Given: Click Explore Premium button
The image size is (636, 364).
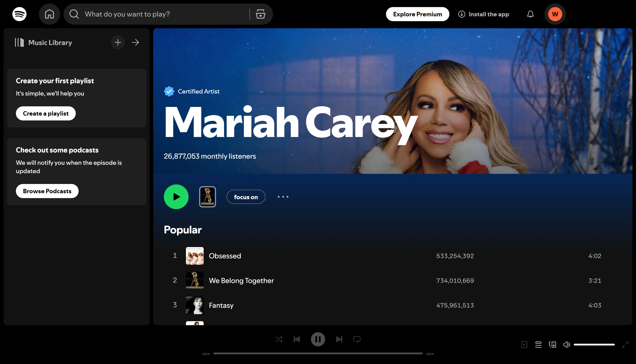Looking at the screenshot, I should pyautogui.click(x=417, y=14).
